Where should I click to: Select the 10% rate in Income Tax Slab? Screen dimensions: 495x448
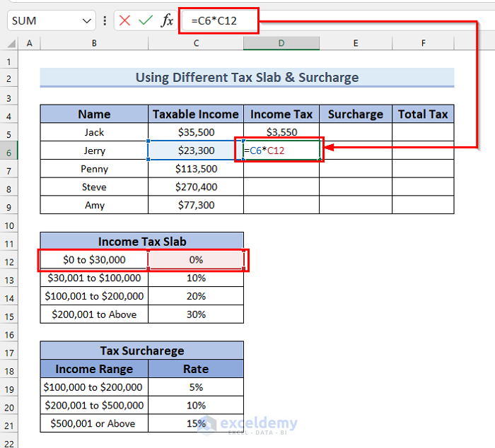click(196, 278)
